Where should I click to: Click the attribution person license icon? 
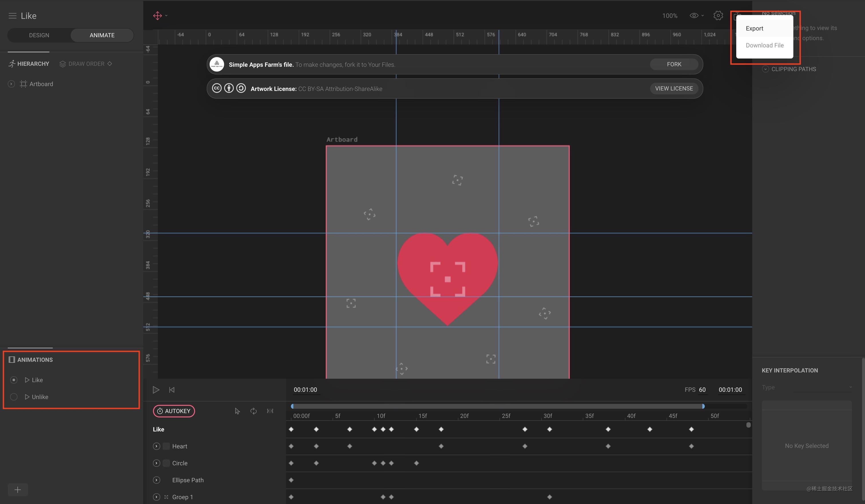tap(229, 89)
